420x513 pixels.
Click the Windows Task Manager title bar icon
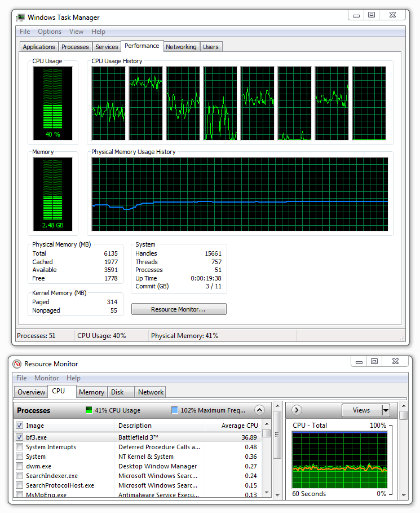click(x=20, y=17)
